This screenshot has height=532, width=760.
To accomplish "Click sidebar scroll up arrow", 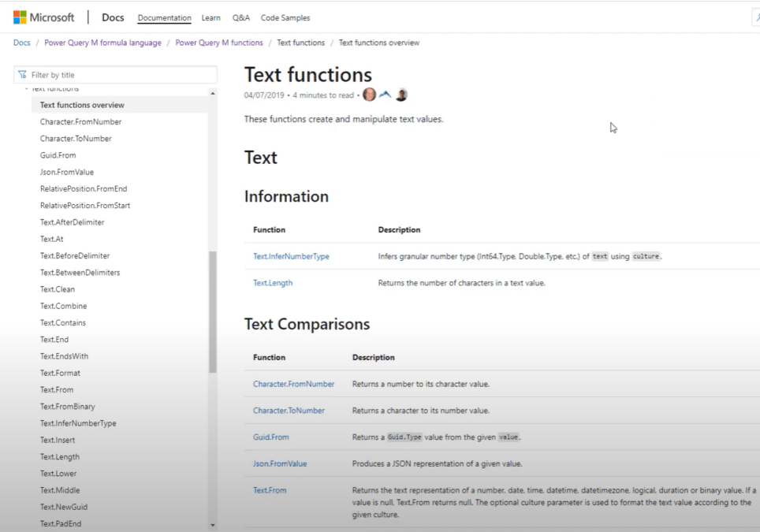I will (x=213, y=93).
